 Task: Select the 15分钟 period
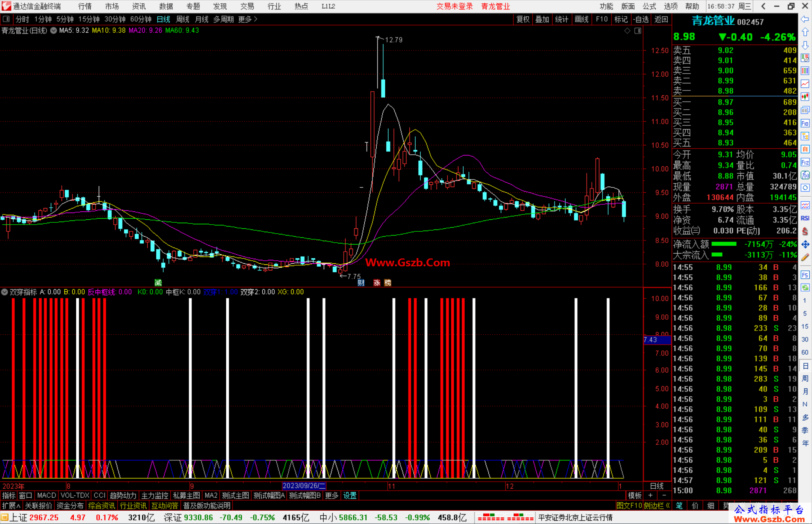89,19
